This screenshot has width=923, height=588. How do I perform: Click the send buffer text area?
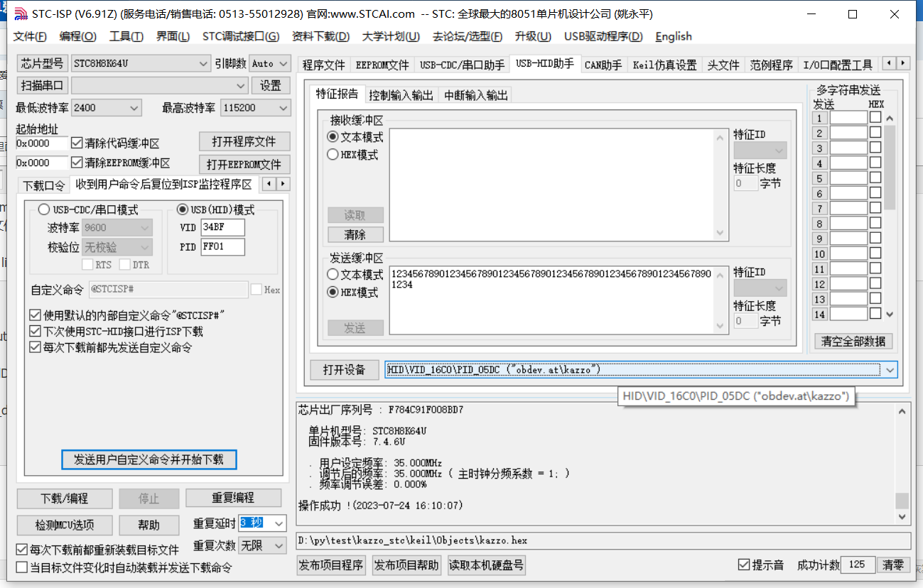(x=558, y=300)
